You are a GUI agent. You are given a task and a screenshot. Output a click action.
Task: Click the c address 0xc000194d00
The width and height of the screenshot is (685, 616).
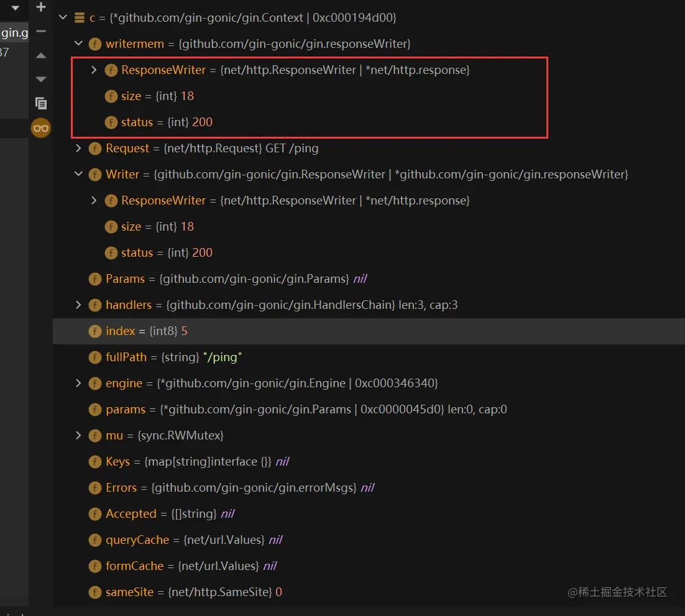click(x=352, y=17)
